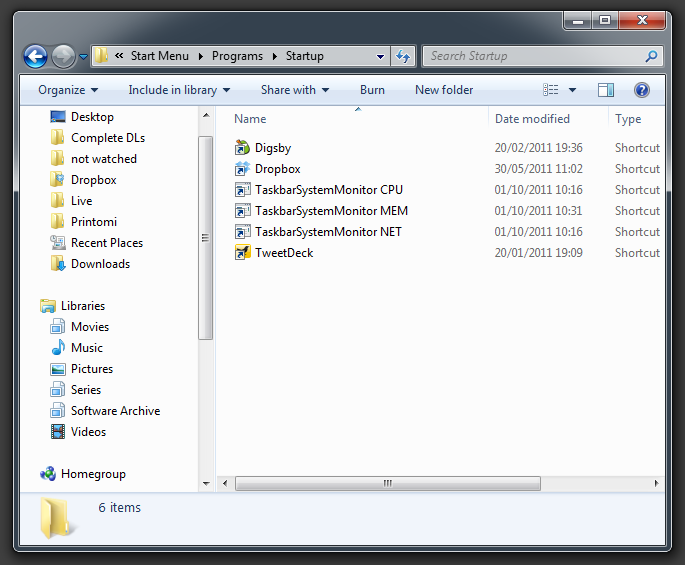685x565 pixels.
Task: Sort files by Date modified column
Action: click(532, 119)
